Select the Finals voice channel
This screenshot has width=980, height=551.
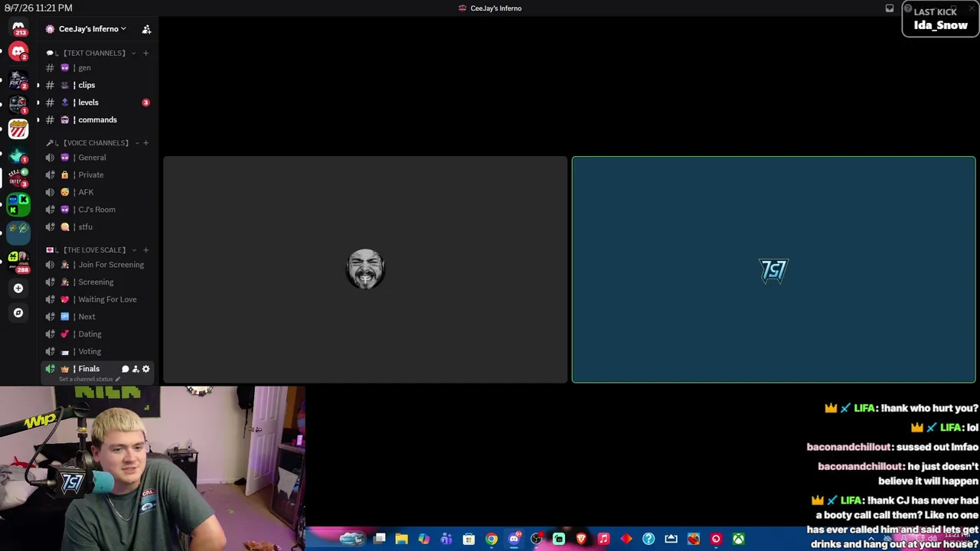tap(89, 369)
